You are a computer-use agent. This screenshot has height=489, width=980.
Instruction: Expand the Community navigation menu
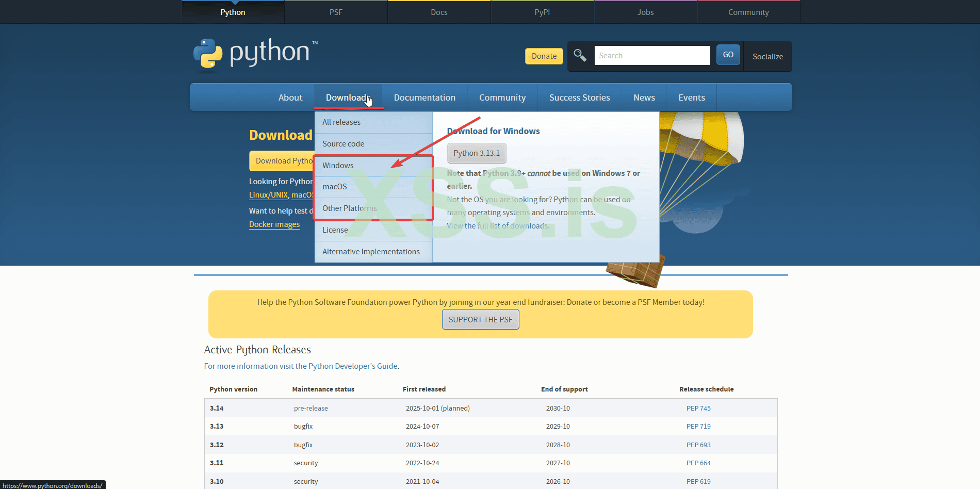pos(502,97)
